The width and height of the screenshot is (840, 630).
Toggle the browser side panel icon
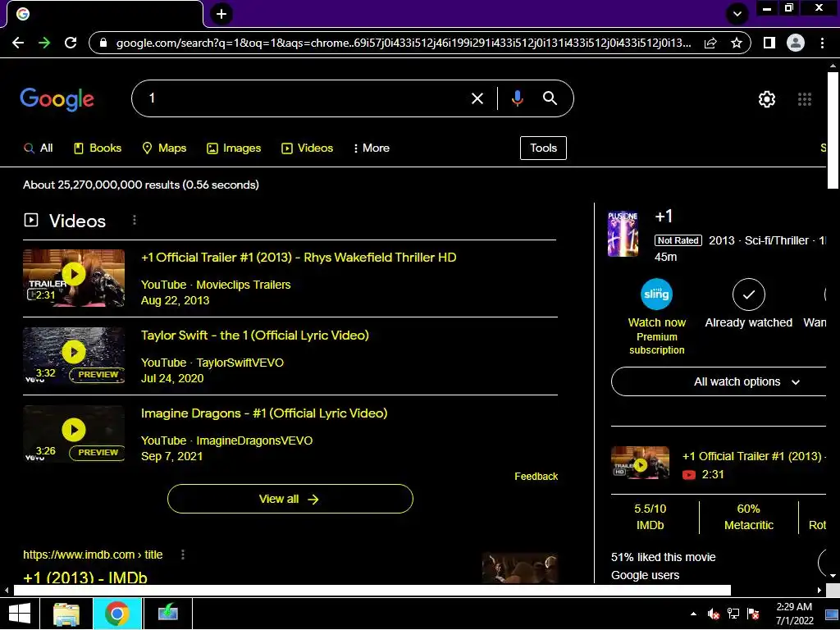tap(769, 43)
